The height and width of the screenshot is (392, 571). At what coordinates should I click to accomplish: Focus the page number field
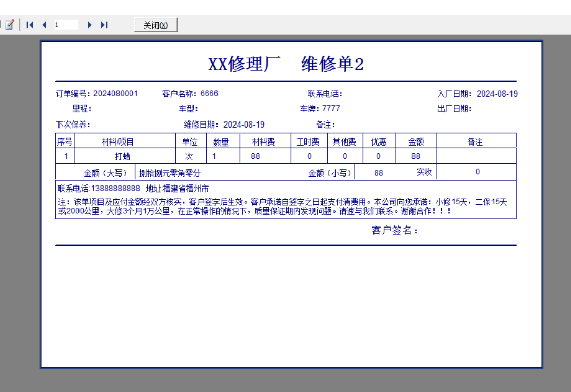pyautogui.click(x=66, y=25)
